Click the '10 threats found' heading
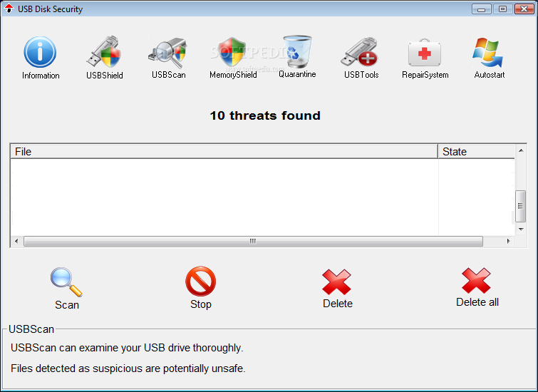This screenshot has width=538, height=392. [265, 115]
